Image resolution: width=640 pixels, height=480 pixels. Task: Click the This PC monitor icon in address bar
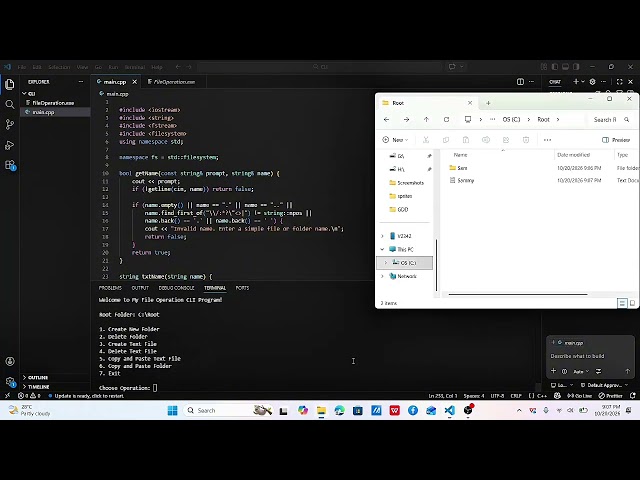468,120
